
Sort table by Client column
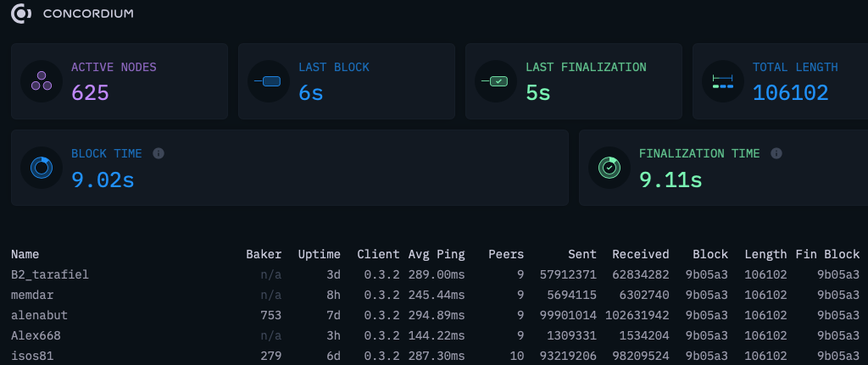tap(378, 254)
